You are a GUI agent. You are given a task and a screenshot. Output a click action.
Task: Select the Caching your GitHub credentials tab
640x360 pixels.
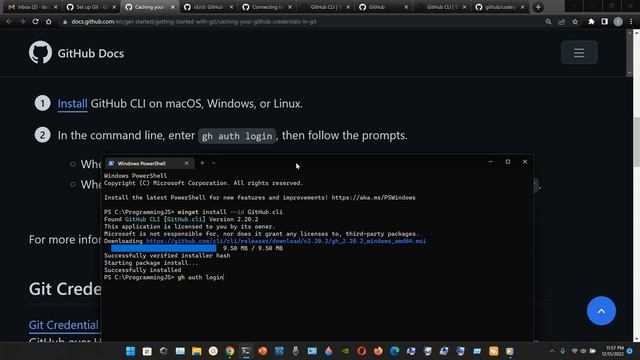[x=149, y=7]
